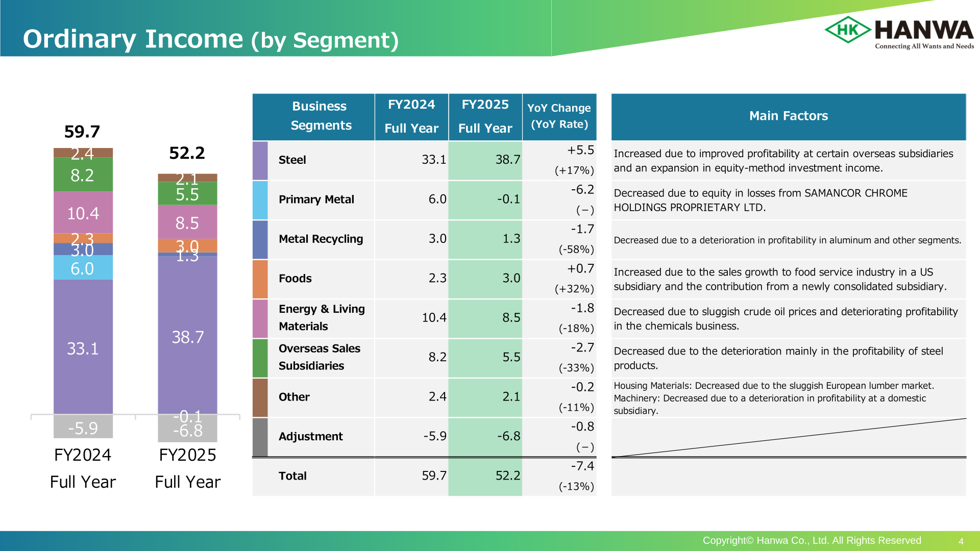Screen dimensions: 980x551
Task: Click the Total FY2024 value 59.7 in table
Action: [x=434, y=476]
